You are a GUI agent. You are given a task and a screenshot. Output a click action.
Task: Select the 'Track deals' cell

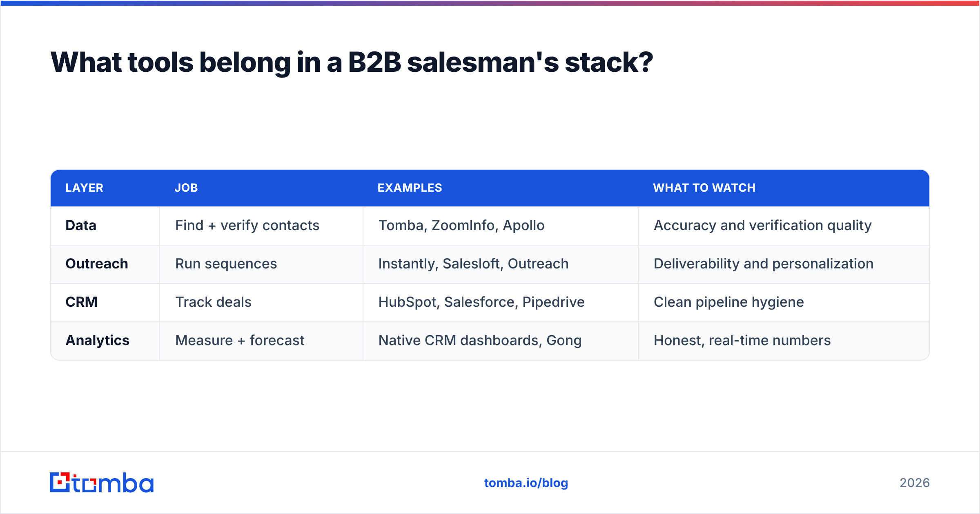click(261, 302)
